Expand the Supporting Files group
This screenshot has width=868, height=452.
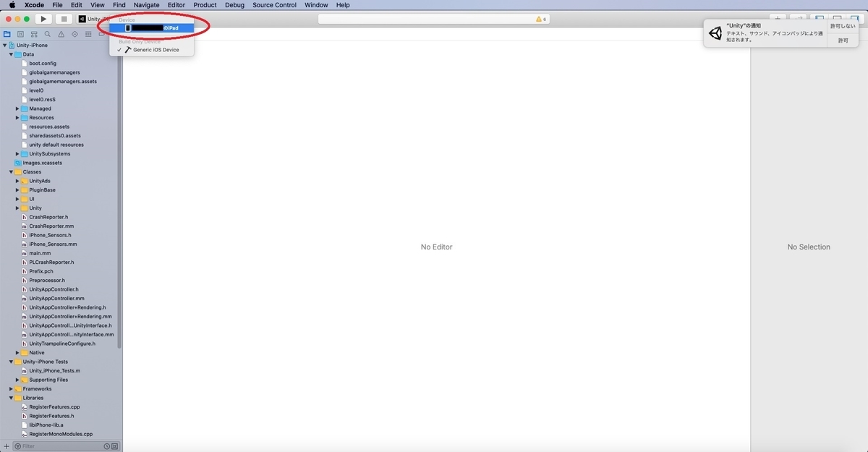[x=17, y=380]
